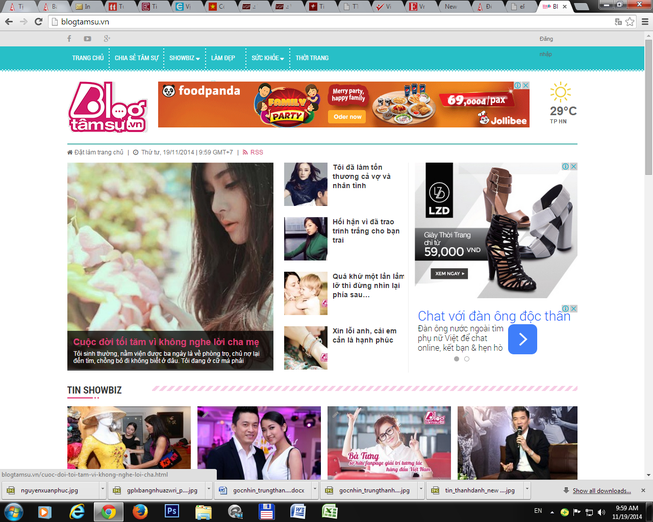Screen dimensions: 653x522
Task: Click blue arrow button in chat ad
Action: [522, 339]
